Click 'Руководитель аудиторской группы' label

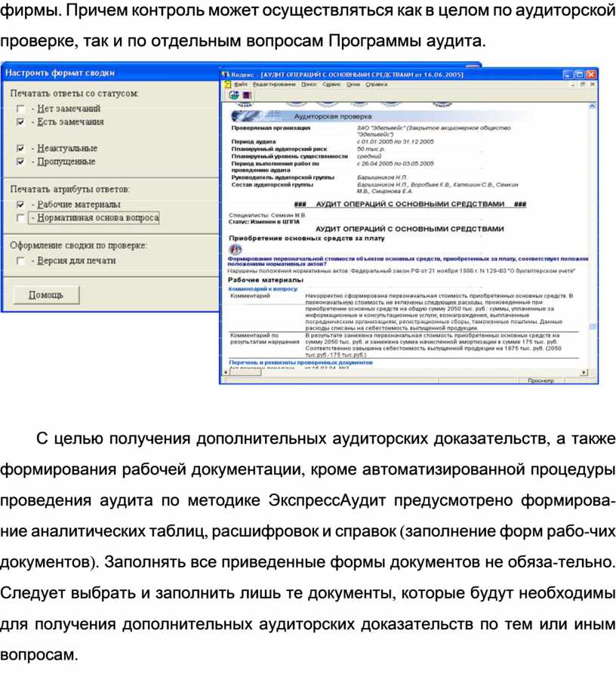click(283, 177)
